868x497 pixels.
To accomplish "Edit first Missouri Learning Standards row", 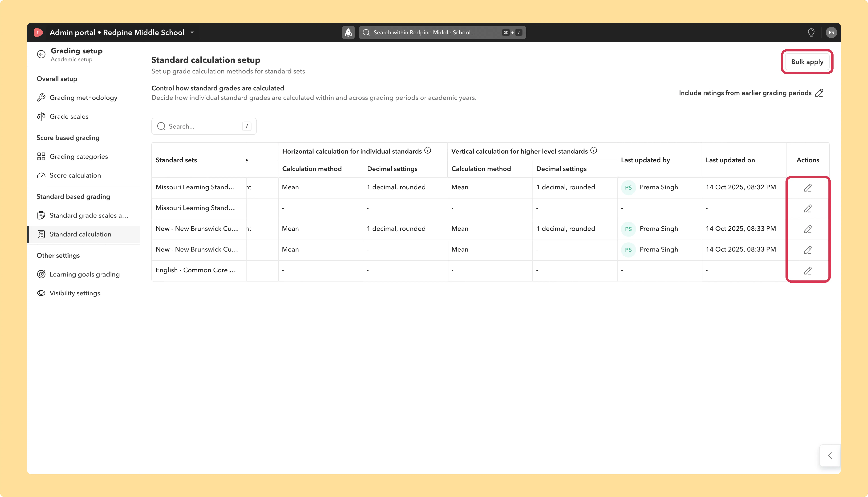I will click(808, 188).
